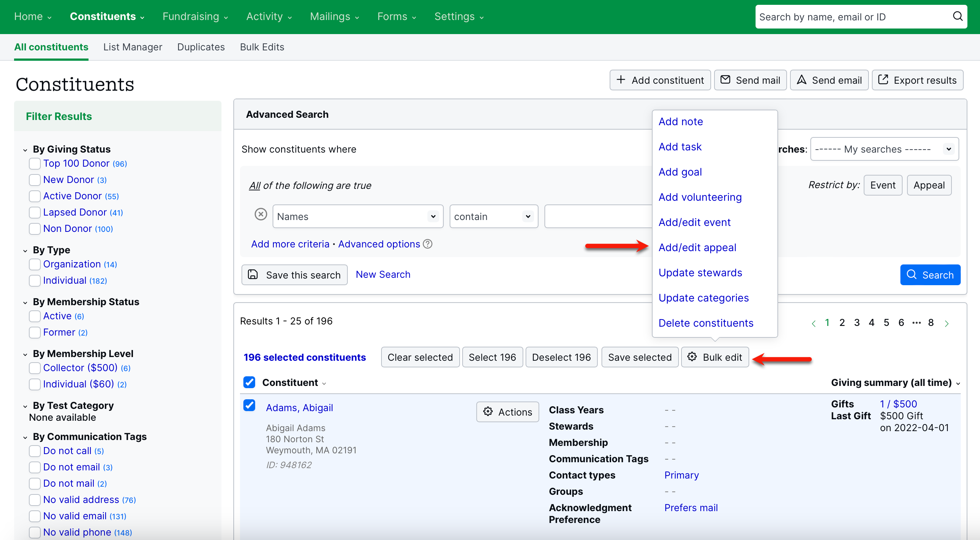980x540 pixels.
Task: Click the magnifier icon in top search box
Action: (957, 16)
